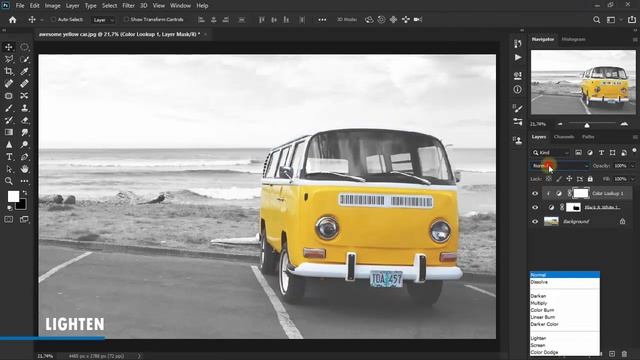
Task: Choose Screen blend mode
Action: point(565,345)
